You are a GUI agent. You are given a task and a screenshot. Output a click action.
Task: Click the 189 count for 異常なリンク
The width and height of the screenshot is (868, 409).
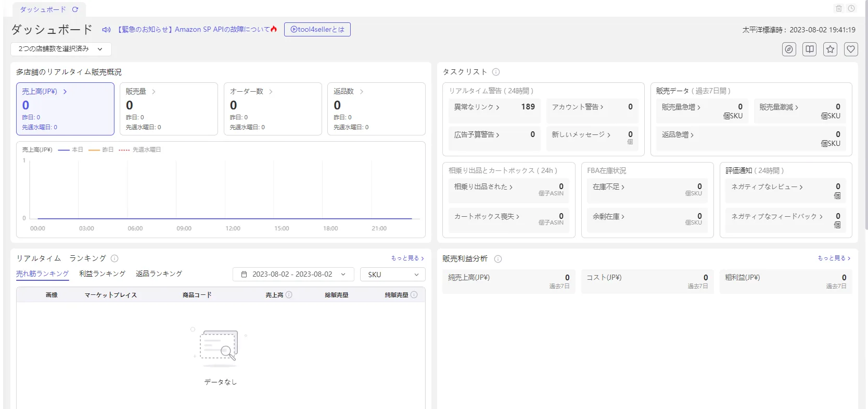click(x=528, y=107)
